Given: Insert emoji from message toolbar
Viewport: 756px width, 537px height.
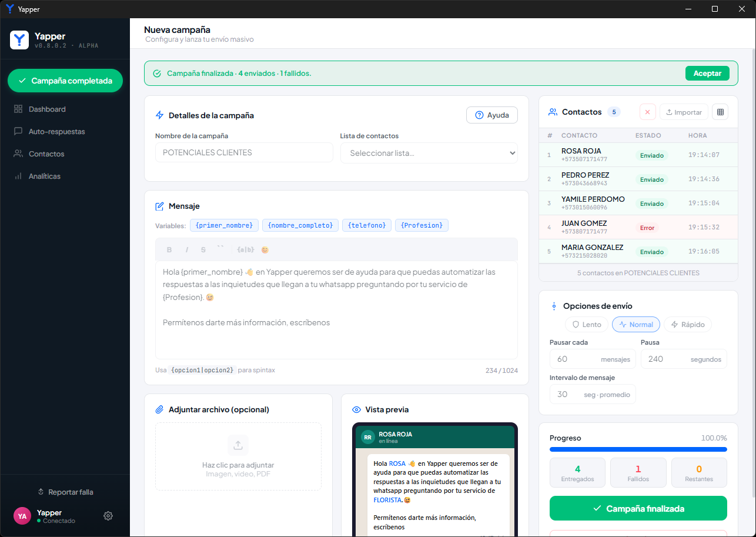Looking at the screenshot, I should (265, 249).
